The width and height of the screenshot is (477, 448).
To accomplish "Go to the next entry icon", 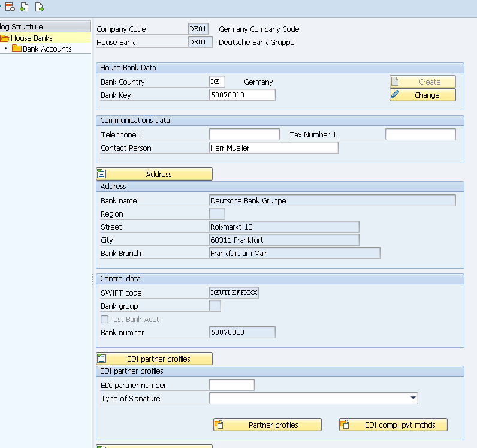I will (39, 7).
